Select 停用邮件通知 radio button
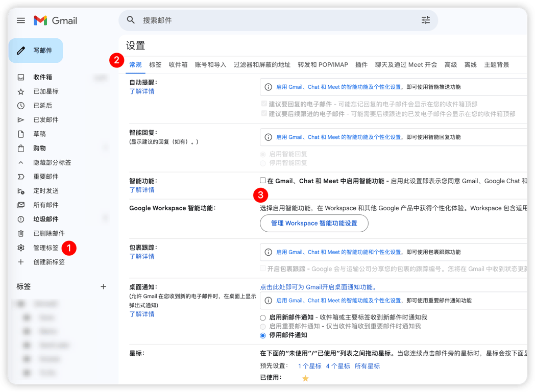535x392 pixels. point(263,335)
